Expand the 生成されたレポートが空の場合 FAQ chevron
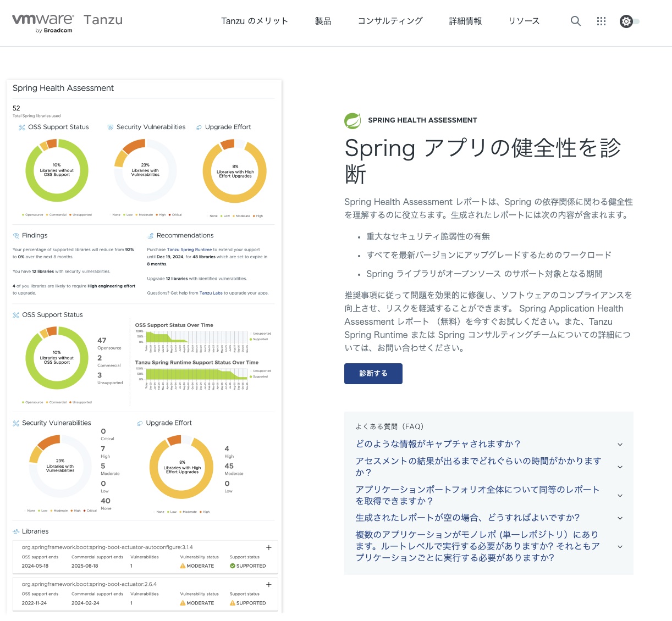Viewport: 672px width, 621px height. point(620,518)
